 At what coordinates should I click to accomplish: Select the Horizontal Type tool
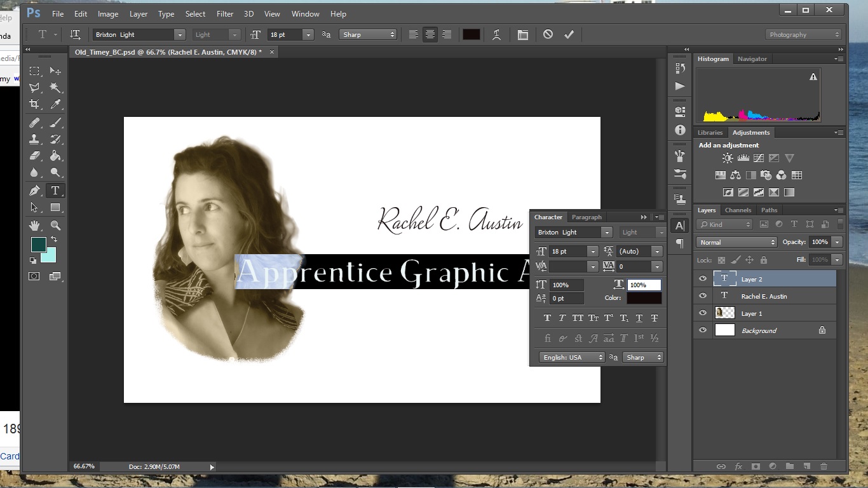55,191
